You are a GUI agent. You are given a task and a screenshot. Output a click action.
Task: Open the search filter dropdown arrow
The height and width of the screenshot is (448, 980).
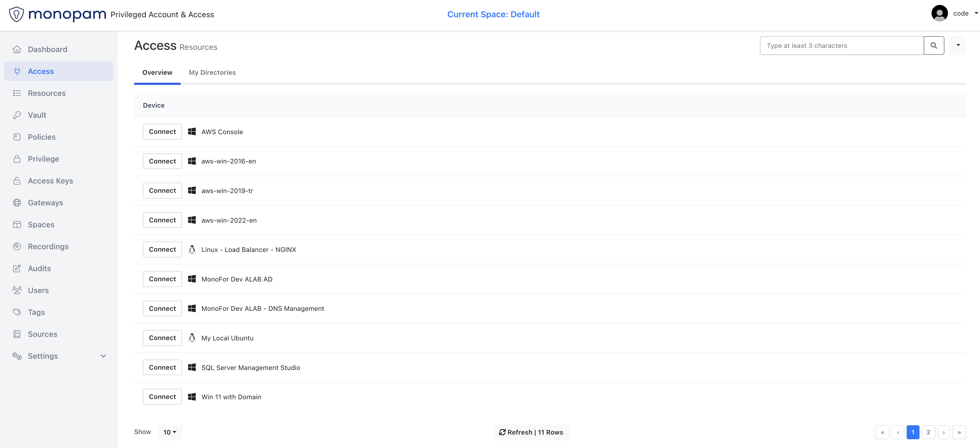[958, 45]
